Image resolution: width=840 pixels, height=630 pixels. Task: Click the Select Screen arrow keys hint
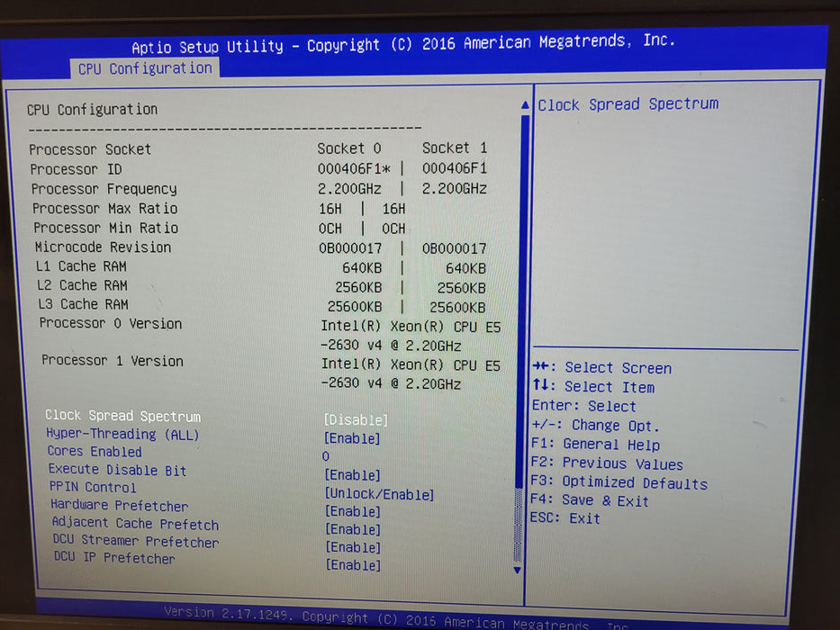coord(602,367)
